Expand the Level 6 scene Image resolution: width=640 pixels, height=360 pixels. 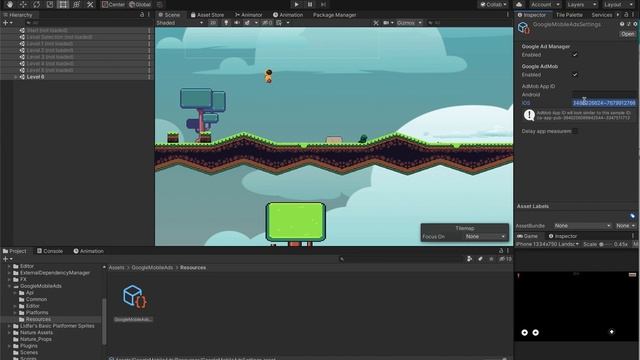(16, 77)
